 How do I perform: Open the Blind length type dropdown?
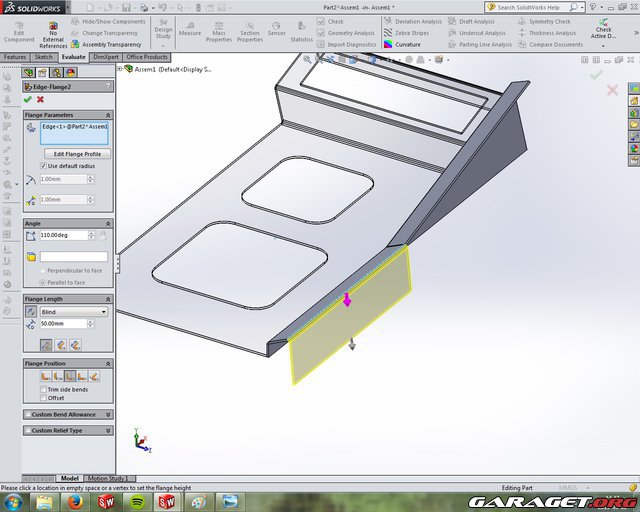pos(74,311)
